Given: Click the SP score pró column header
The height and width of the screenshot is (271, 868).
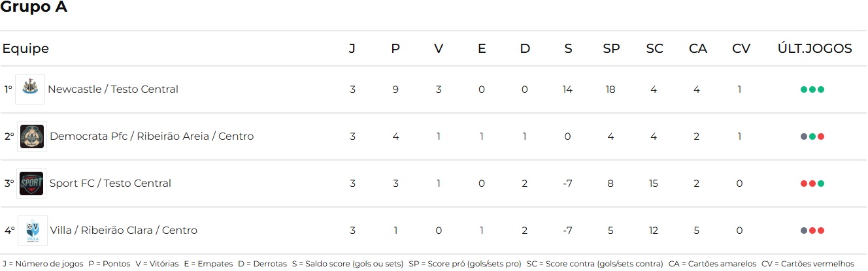Looking at the screenshot, I should coord(611,49).
